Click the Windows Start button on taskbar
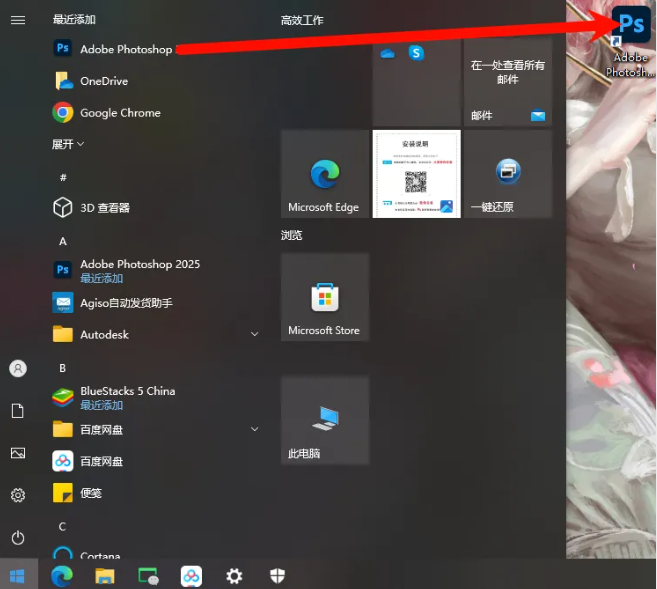 click(17, 576)
